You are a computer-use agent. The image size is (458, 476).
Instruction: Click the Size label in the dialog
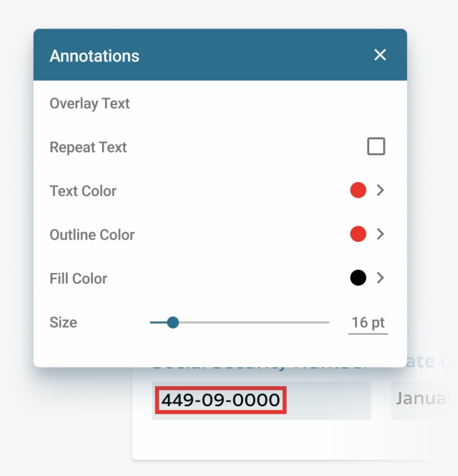click(63, 322)
